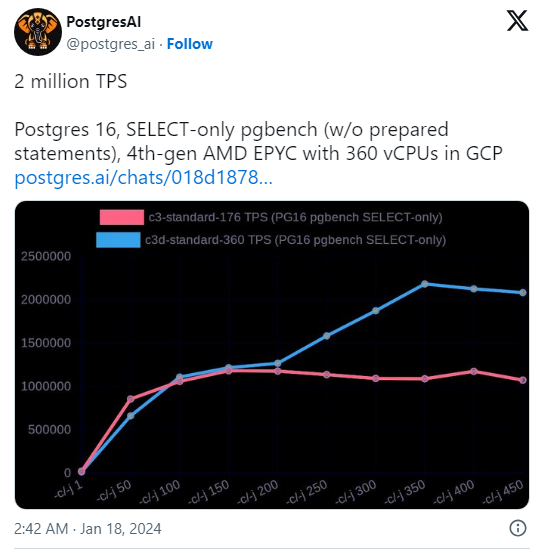Screen dimensions: 538x553
Task: Follow the PostgresAI account
Action: (189, 44)
